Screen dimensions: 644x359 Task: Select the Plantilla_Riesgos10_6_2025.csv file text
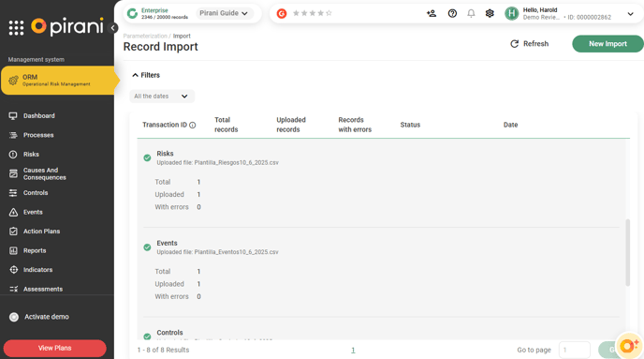tap(236, 163)
